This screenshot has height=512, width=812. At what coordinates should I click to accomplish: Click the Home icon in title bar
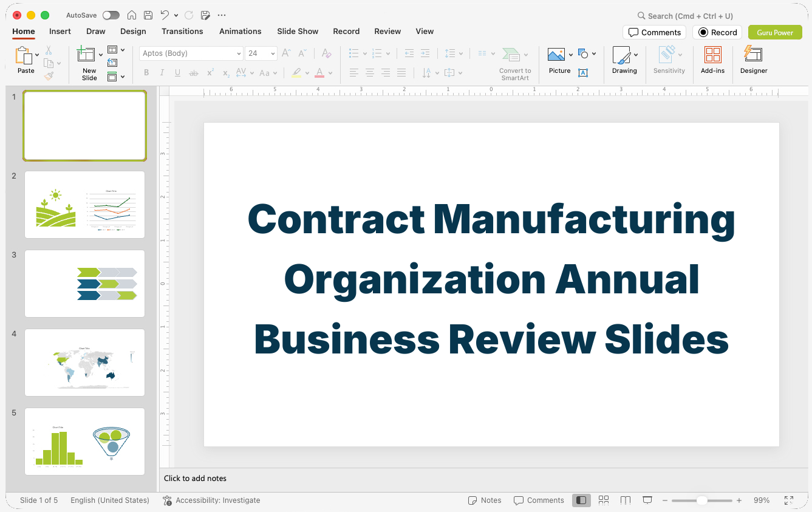click(x=131, y=15)
